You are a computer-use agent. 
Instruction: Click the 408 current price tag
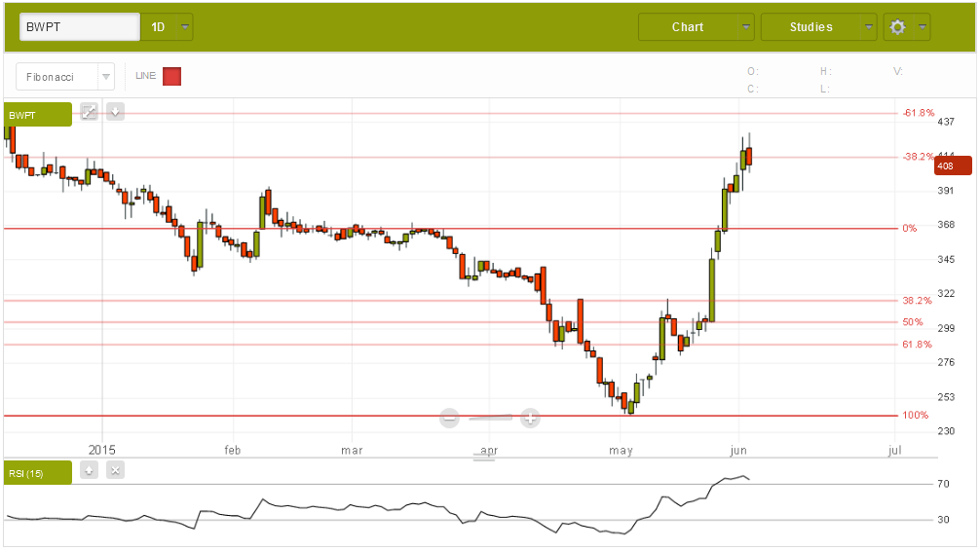tap(952, 166)
